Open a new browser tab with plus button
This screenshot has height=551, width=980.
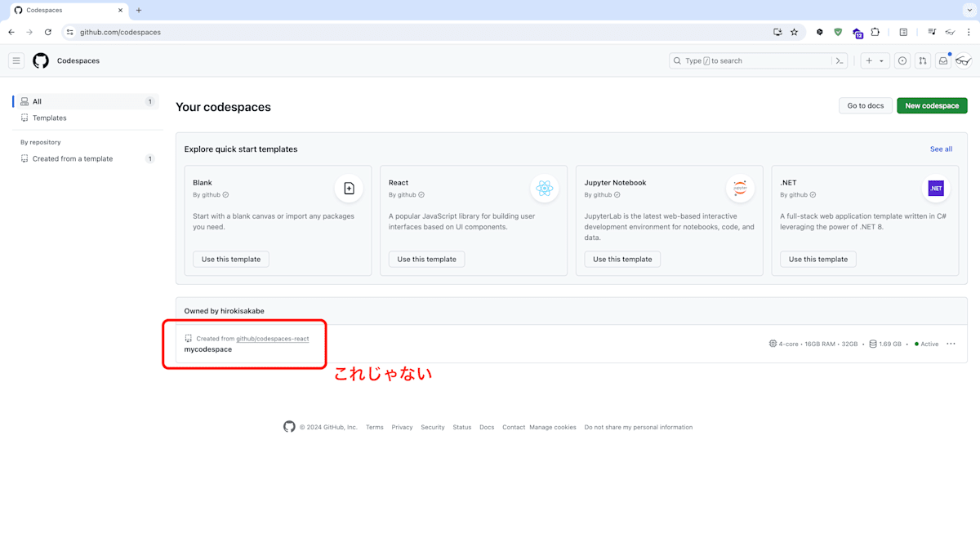(139, 10)
